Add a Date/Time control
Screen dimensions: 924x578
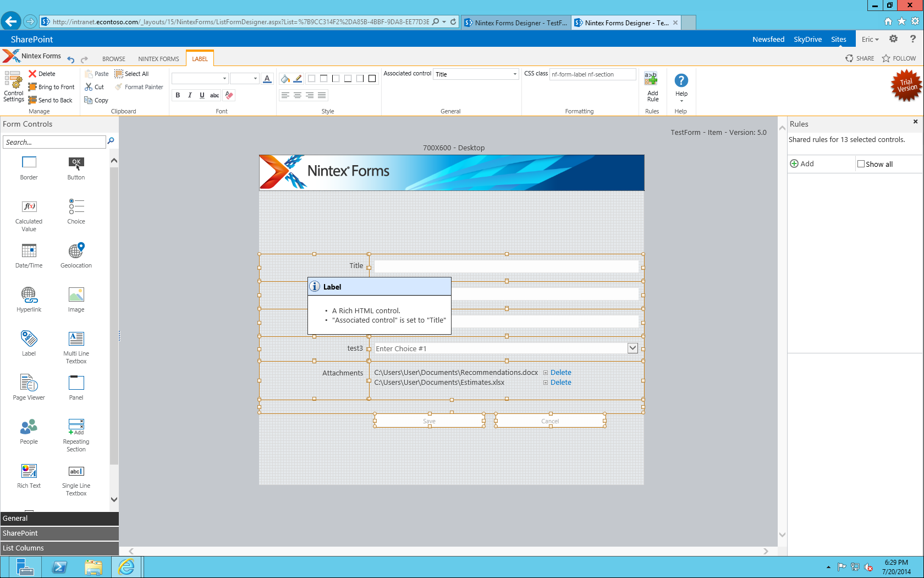[29, 255]
